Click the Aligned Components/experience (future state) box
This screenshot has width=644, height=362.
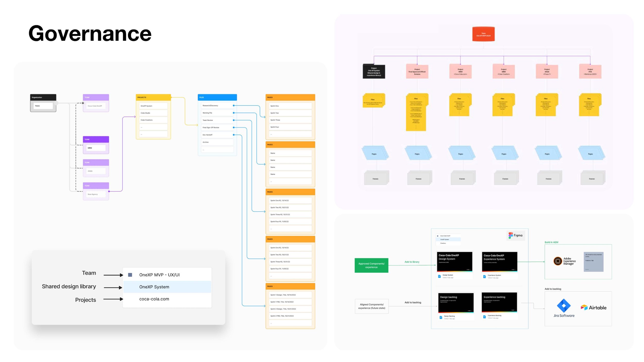tap(371, 306)
